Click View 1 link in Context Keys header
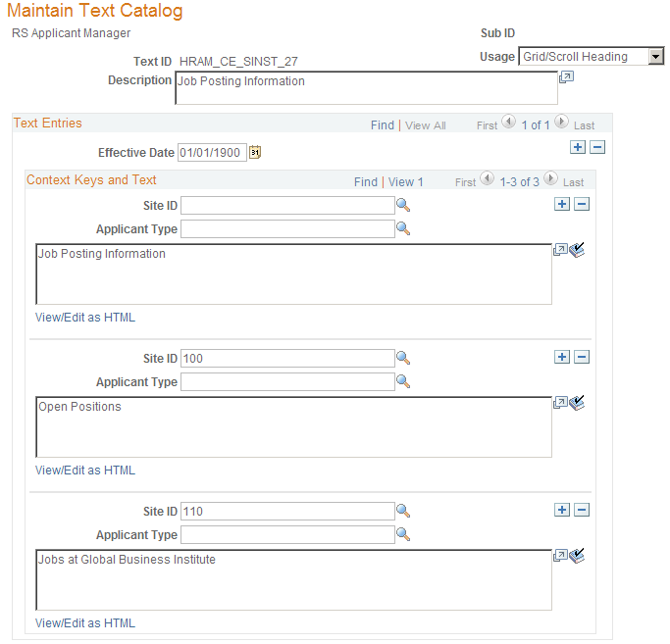670x644 pixels. [x=405, y=182]
